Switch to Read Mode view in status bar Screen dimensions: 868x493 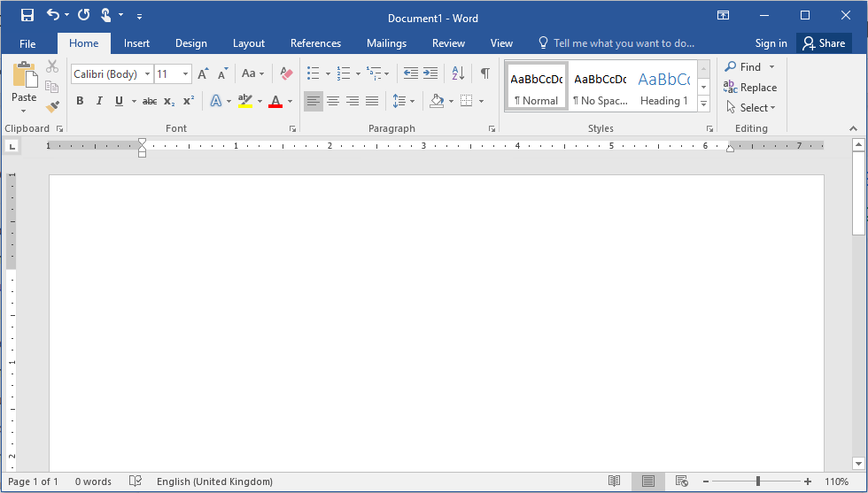614,481
